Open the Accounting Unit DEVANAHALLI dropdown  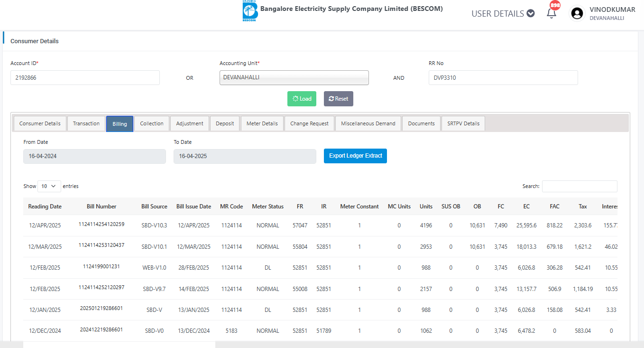click(x=294, y=77)
